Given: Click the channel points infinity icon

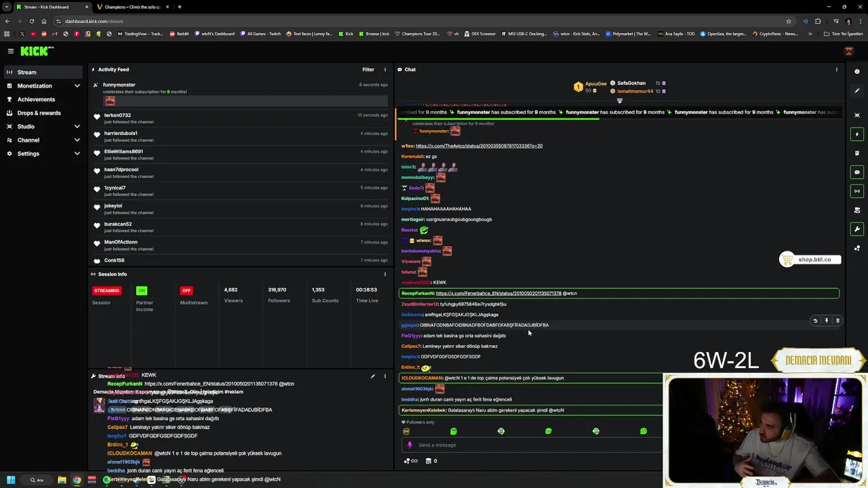Looking at the screenshot, I should tap(410, 461).
